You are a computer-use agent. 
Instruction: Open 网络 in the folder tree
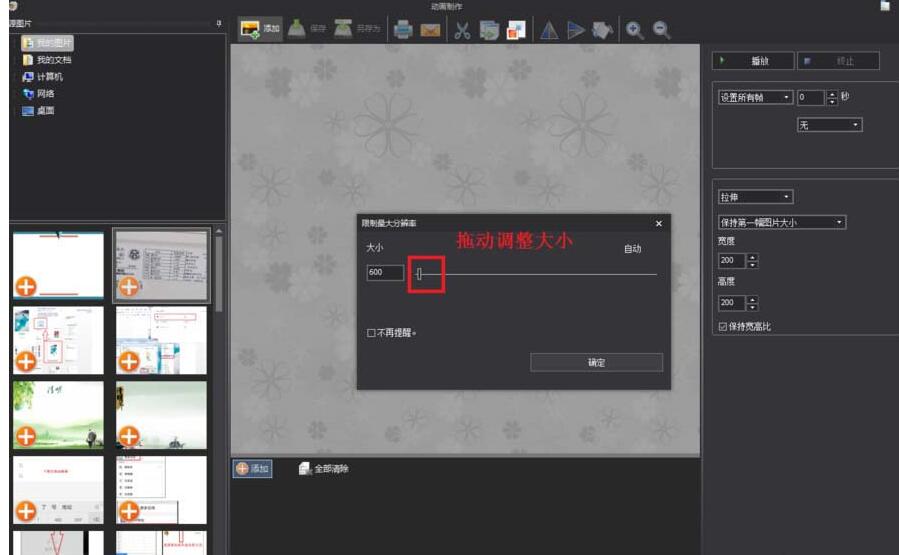pyautogui.click(x=38, y=93)
